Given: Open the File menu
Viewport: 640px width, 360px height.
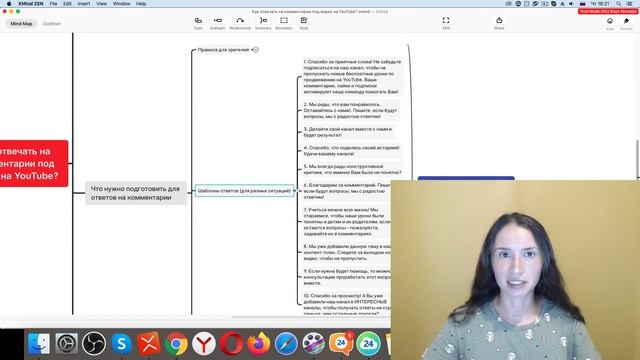Looking at the screenshot, I should point(53,4).
